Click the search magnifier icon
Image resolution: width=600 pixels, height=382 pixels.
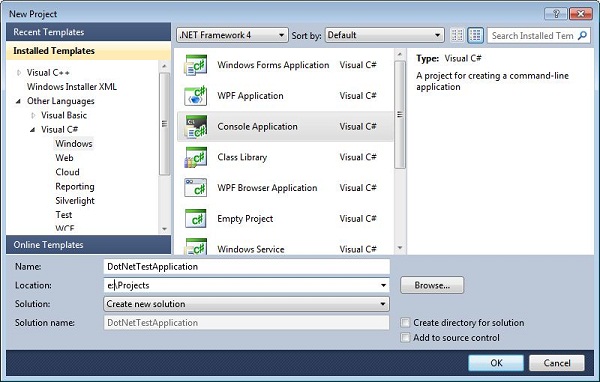[x=582, y=36]
